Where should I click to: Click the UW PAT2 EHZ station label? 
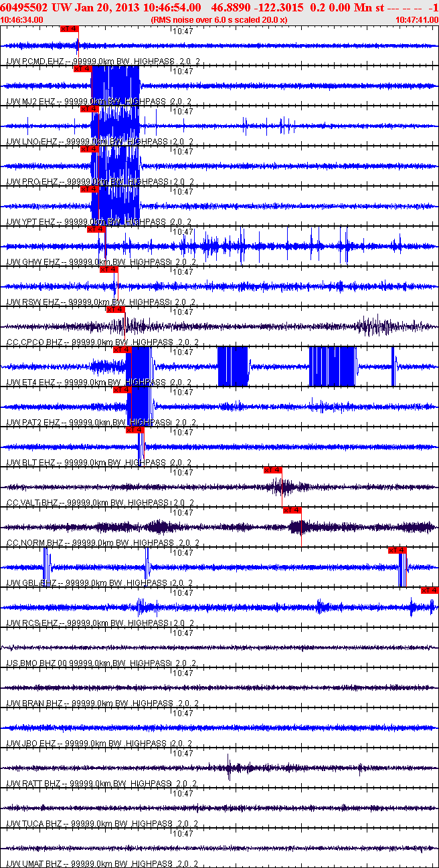tap(33, 422)
